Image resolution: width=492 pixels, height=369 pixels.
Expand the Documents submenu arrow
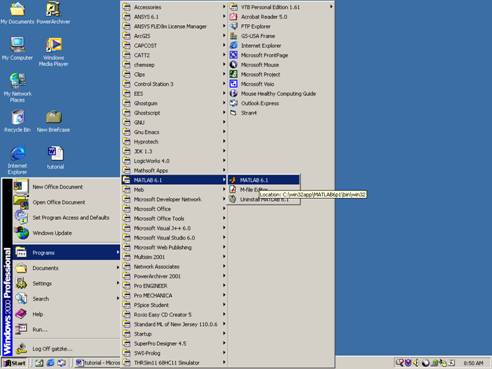(x=117, y=268)
